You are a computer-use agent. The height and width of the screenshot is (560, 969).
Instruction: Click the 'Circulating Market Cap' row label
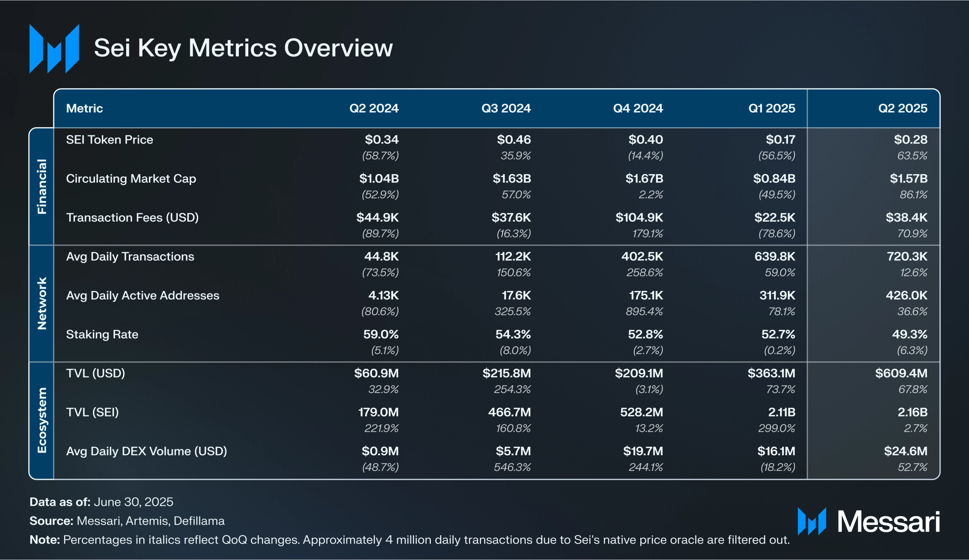[x=131, y=179]
